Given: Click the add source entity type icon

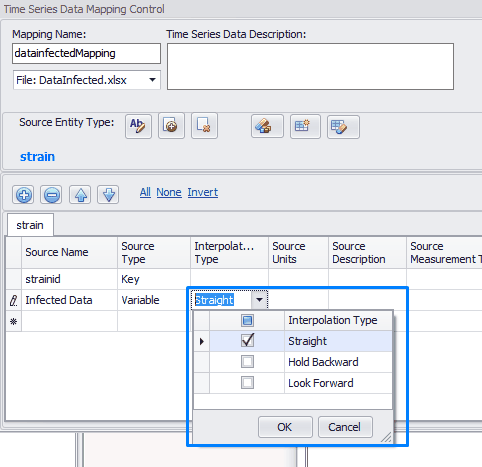Looking at the screenshot, I should [x=171, y=126].
